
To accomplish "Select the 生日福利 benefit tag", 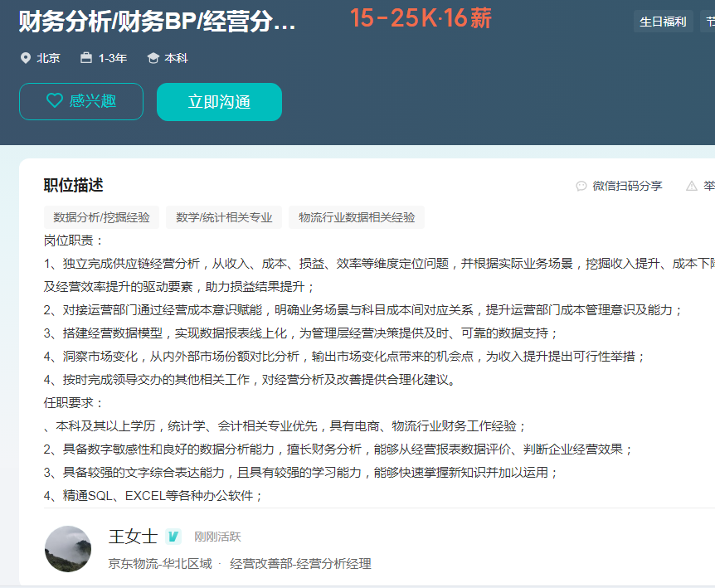I will [x=663, y=22].
